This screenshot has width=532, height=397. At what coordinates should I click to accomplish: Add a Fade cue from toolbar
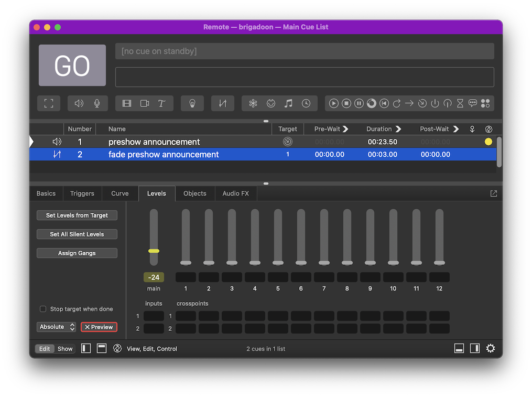[223, 103]
